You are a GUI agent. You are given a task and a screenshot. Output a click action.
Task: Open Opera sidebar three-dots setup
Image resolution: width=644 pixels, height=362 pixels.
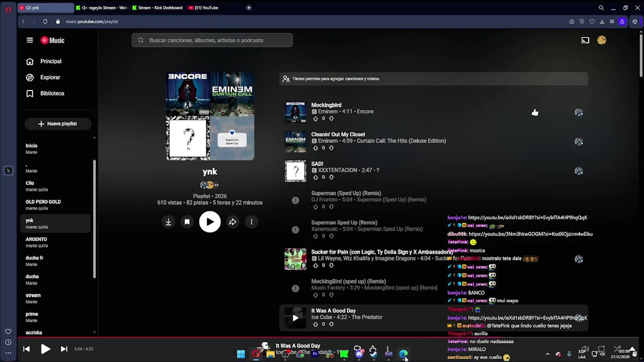pos(8,353)
